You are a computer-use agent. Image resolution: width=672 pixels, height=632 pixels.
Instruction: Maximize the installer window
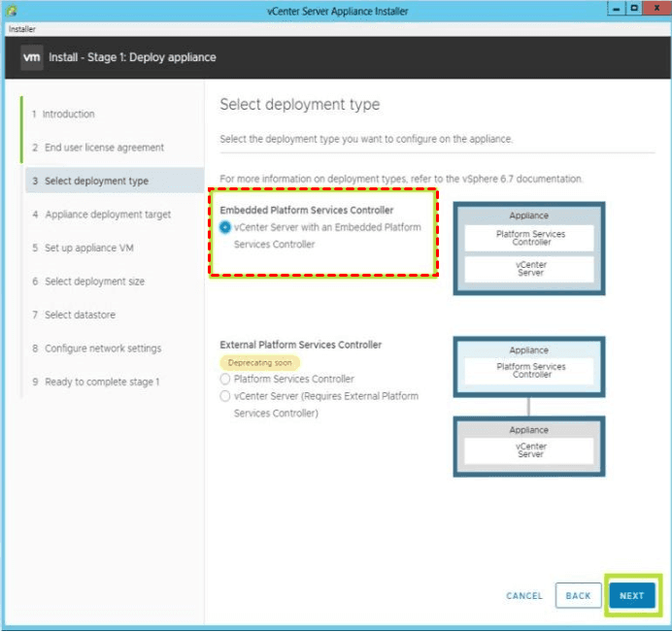(x=634, y=9)
